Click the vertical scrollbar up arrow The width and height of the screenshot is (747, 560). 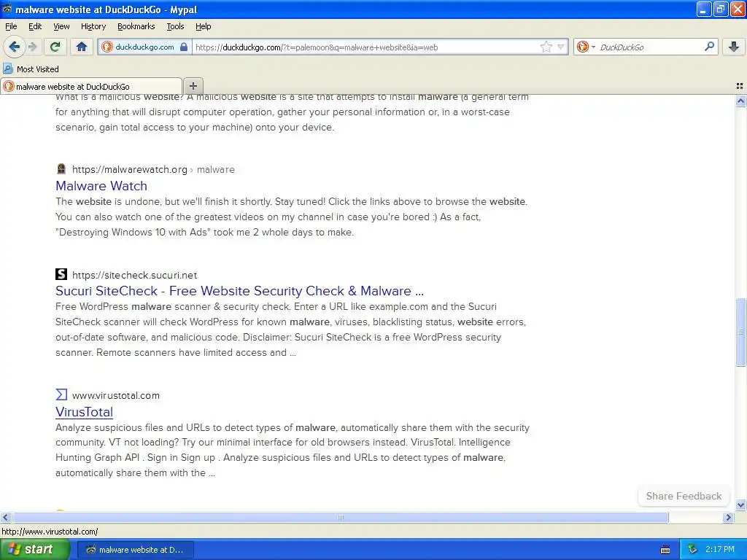[740, 101]
